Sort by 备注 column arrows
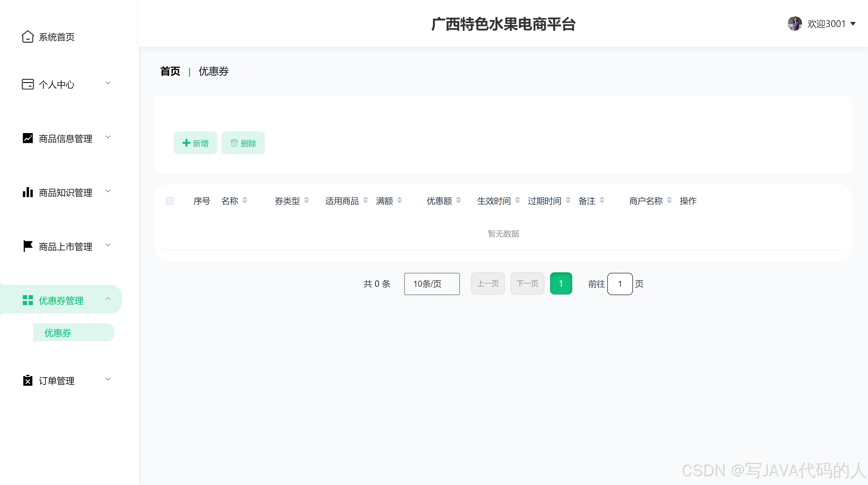The image size is (868, 485). [602, 200]
